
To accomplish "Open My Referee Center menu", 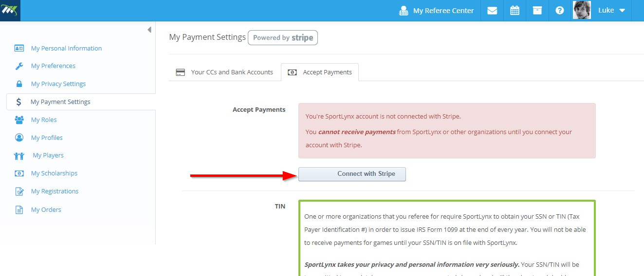I will 436,11.
